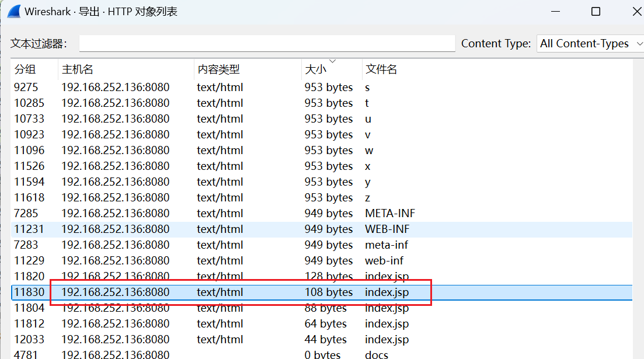Select the WEB-INF row of packet 11231

234,229
